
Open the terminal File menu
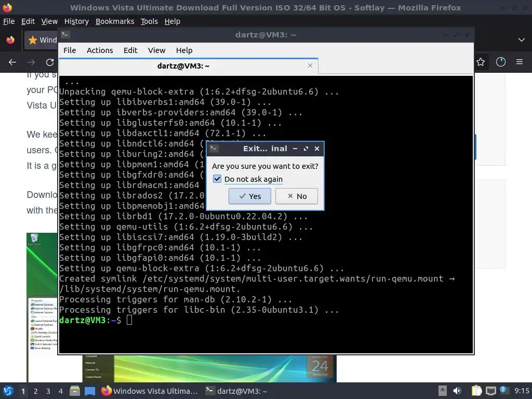point(70,50)
